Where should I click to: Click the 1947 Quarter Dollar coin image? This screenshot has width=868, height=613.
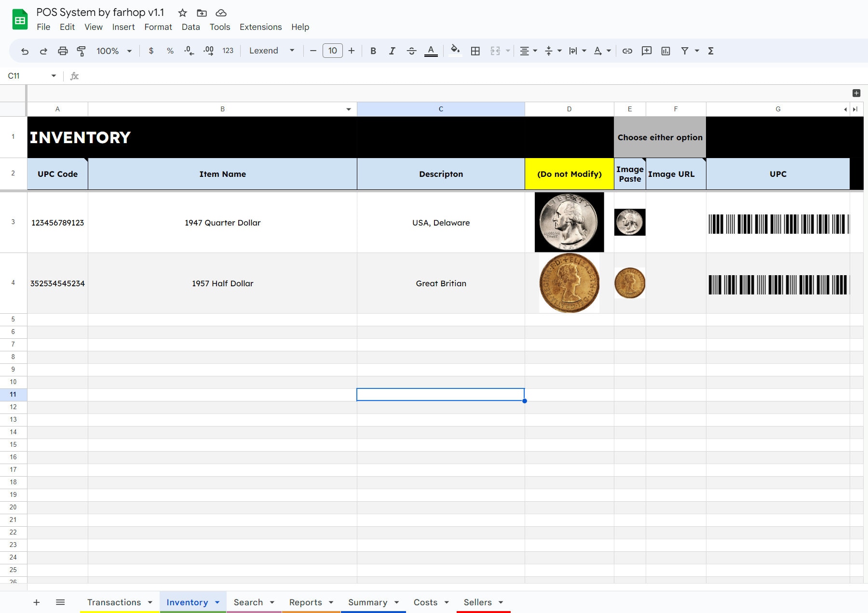(x=569, y=222)
